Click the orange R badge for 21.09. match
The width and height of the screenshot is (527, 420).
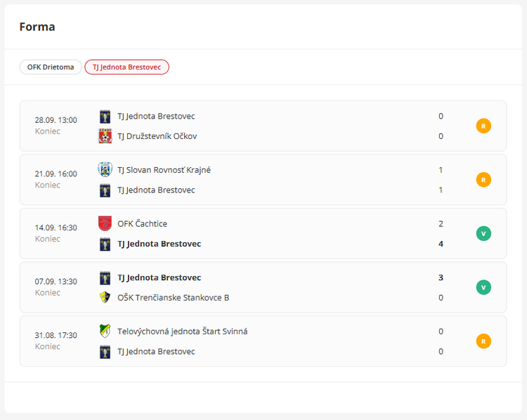pyautogui.click(x=483, y=180)
